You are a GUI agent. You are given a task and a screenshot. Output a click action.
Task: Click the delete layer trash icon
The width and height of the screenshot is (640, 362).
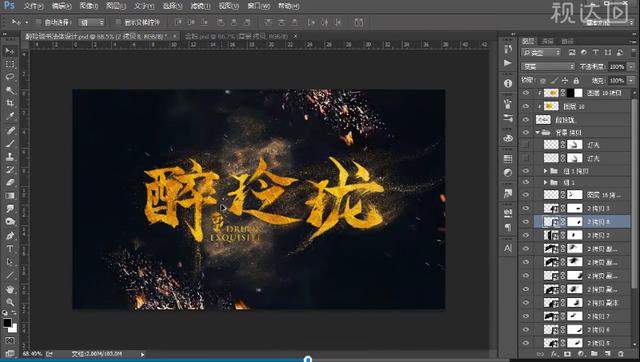[621, 354]
